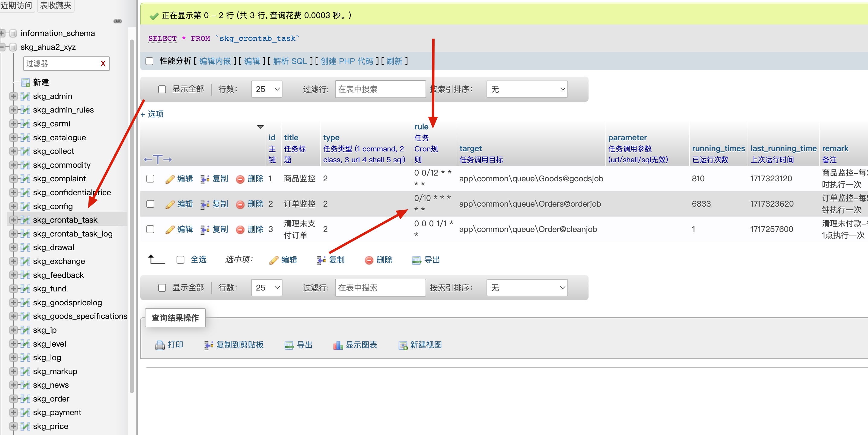Click the copy icon for row 清理未支付订单

pos(205,230)
